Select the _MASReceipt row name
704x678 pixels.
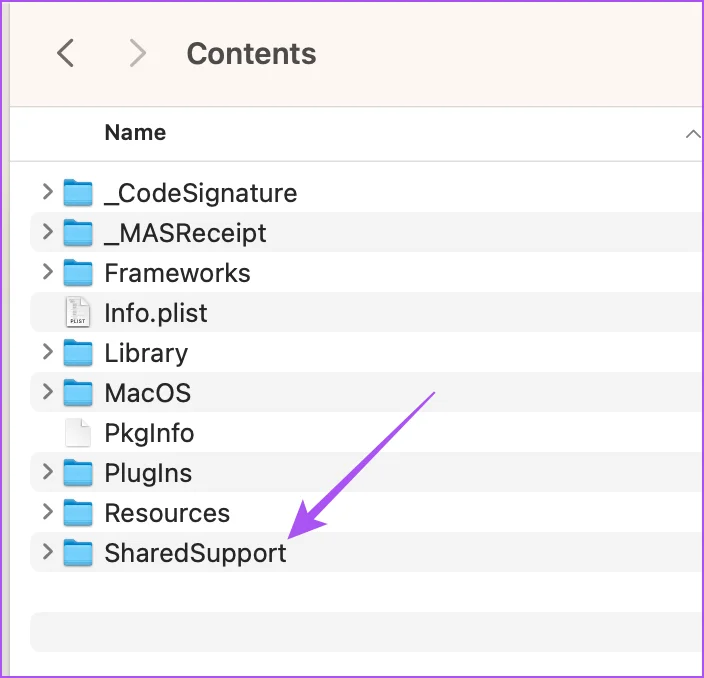(x=185, y=234)
